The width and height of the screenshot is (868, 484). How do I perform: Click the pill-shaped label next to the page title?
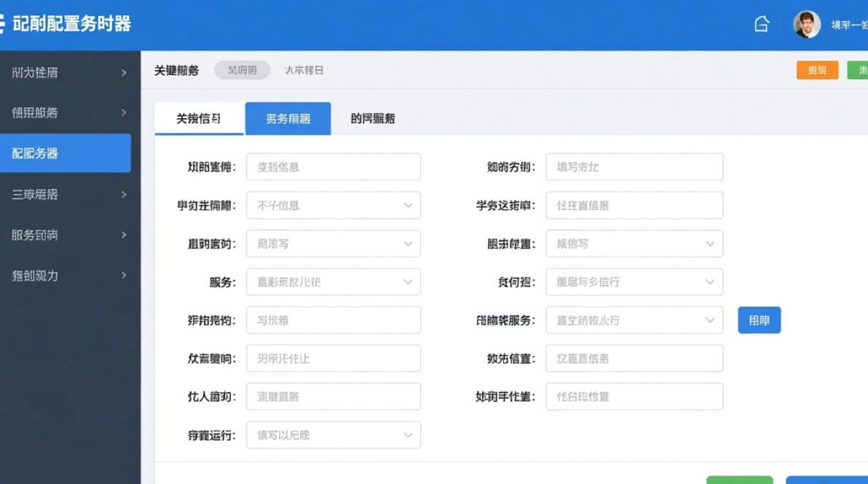242,71
